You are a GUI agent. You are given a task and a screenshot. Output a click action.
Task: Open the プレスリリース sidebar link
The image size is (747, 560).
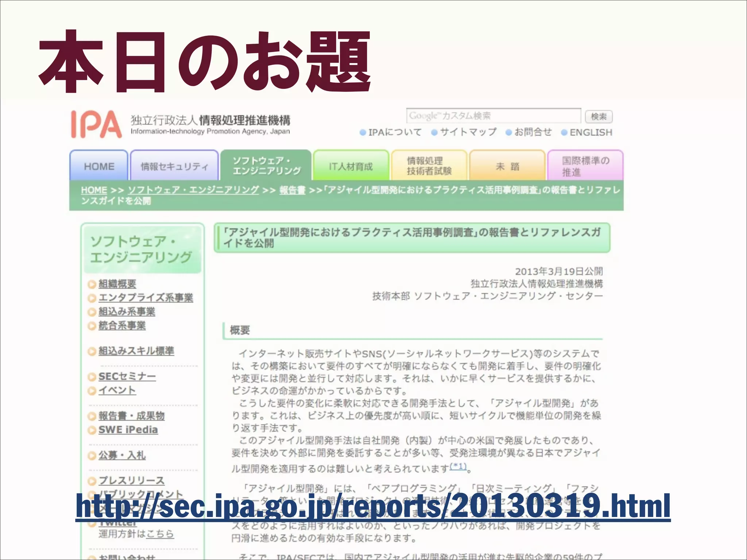tap(131, 481)
